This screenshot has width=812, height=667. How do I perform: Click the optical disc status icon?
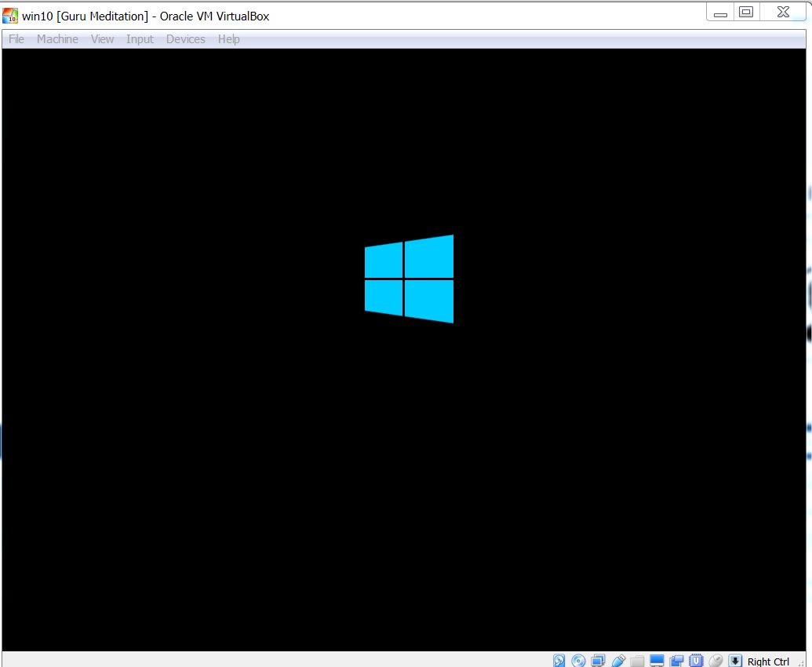(578, 660)
